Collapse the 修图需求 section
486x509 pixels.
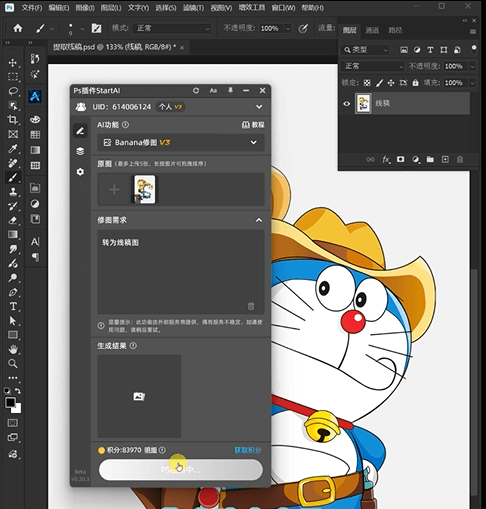click(x=259, y=220)
